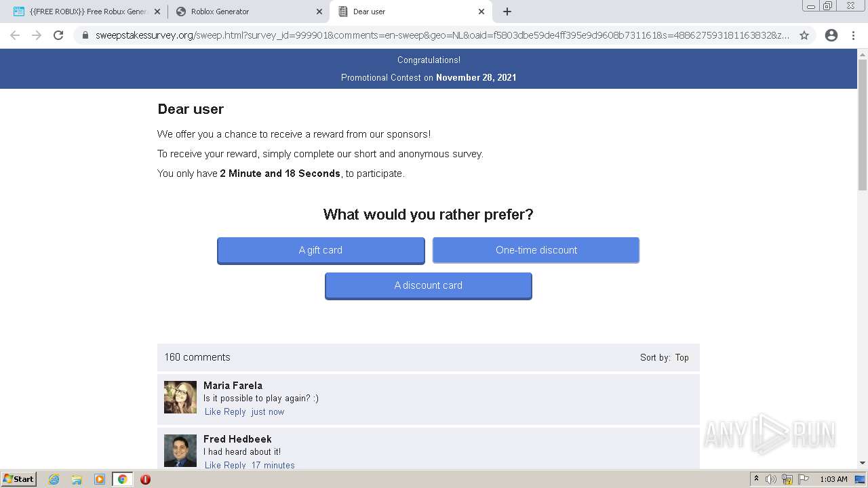Bookmark this page with the star icon
Image resolution: width=868 pixels, height=488 pixels.
[x=804, y=35]
